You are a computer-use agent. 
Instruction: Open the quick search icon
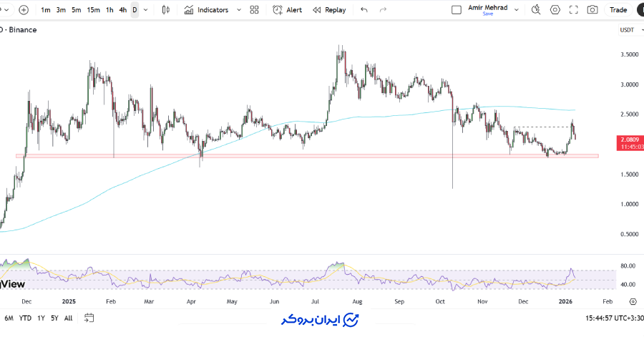536,10
